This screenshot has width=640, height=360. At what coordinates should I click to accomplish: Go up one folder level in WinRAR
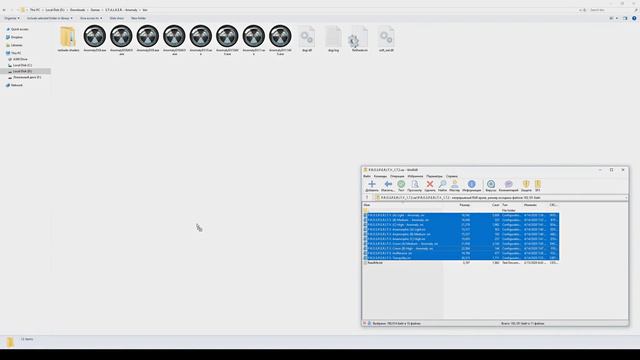click(367, 198)
